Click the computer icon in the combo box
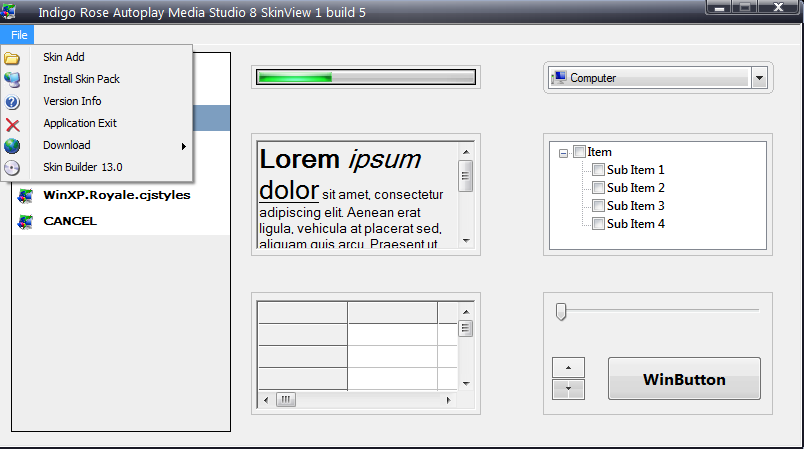 [x=559, y=77]
